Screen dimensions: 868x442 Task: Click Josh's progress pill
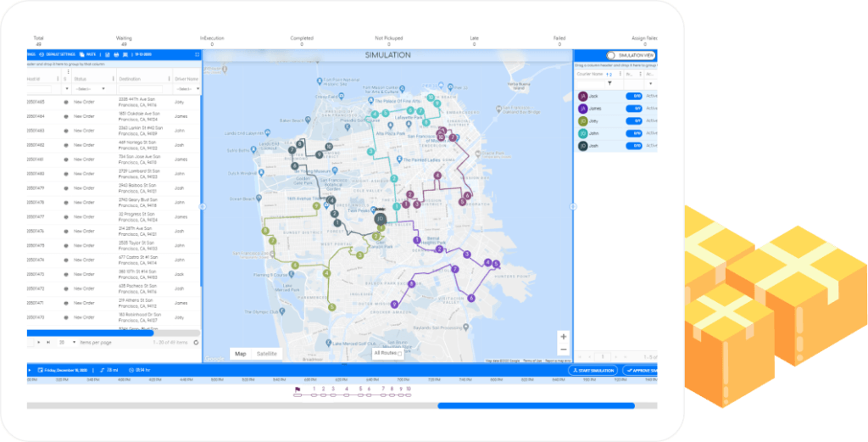[634, 146]
